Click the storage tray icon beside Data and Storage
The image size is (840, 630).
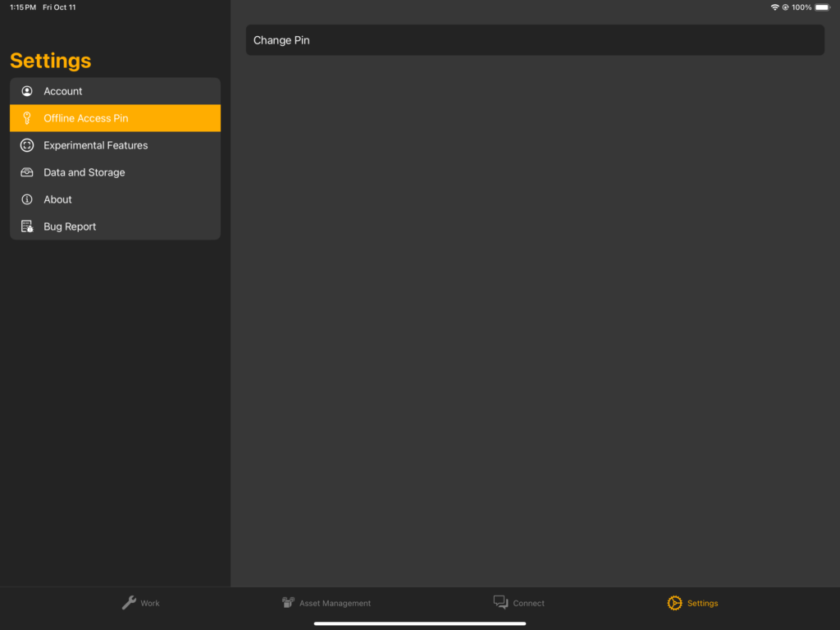(x=27, y=172)
